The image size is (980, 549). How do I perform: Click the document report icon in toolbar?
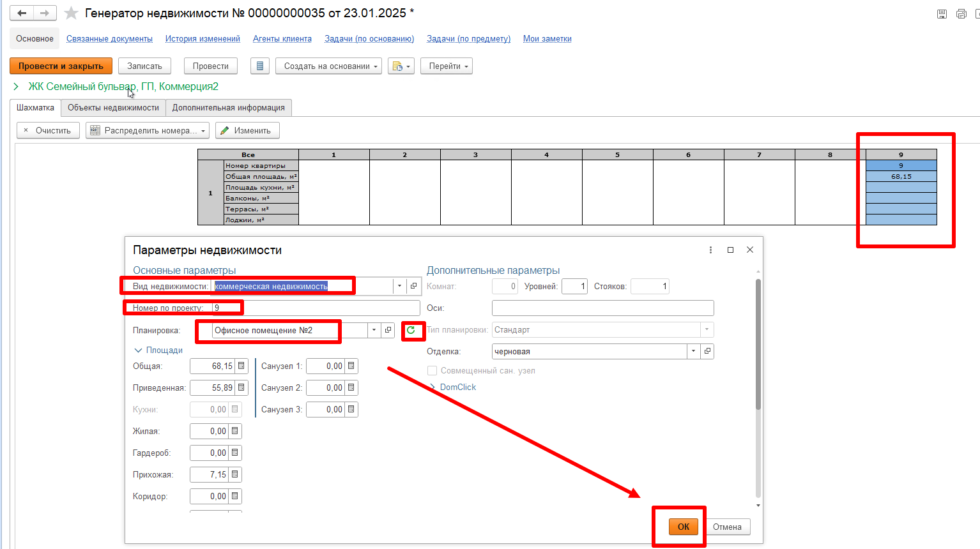tap(259, 66)
